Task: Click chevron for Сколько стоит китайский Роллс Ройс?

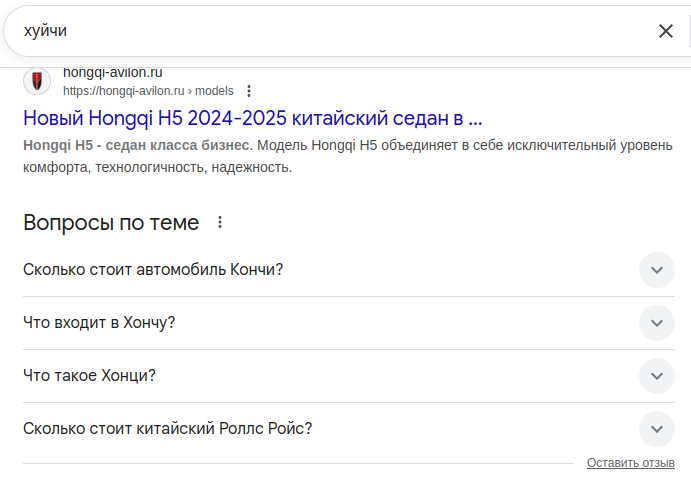Action: tap(657, 428)
